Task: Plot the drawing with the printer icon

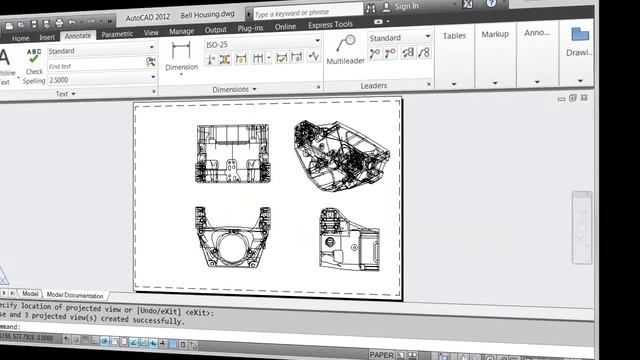Action: click(60, 23)
